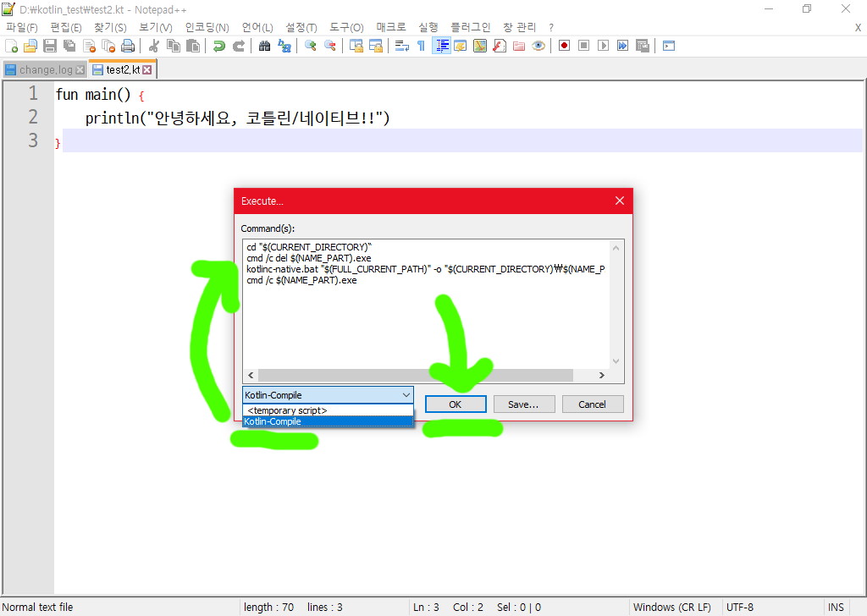Click synchronize horizontal scrolling icon
Viewport: 867px width, 616px height.
tap(376, 46)
